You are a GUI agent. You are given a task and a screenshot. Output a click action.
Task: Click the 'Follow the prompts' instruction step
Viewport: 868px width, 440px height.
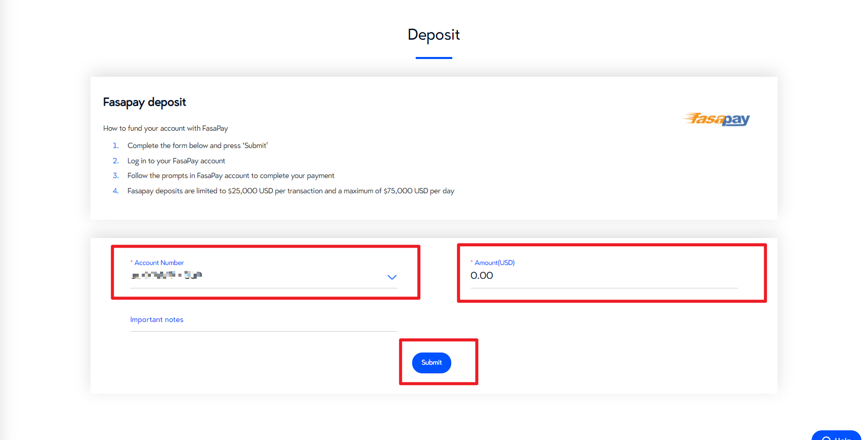231,176
